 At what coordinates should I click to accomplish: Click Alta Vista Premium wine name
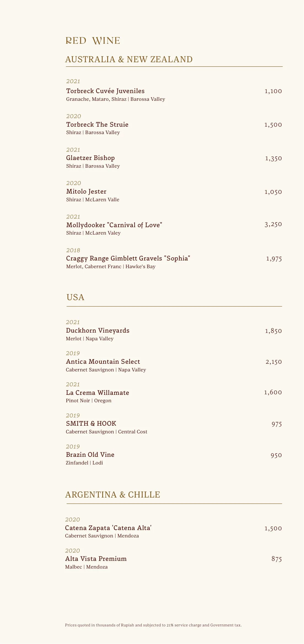coord(96,559)
